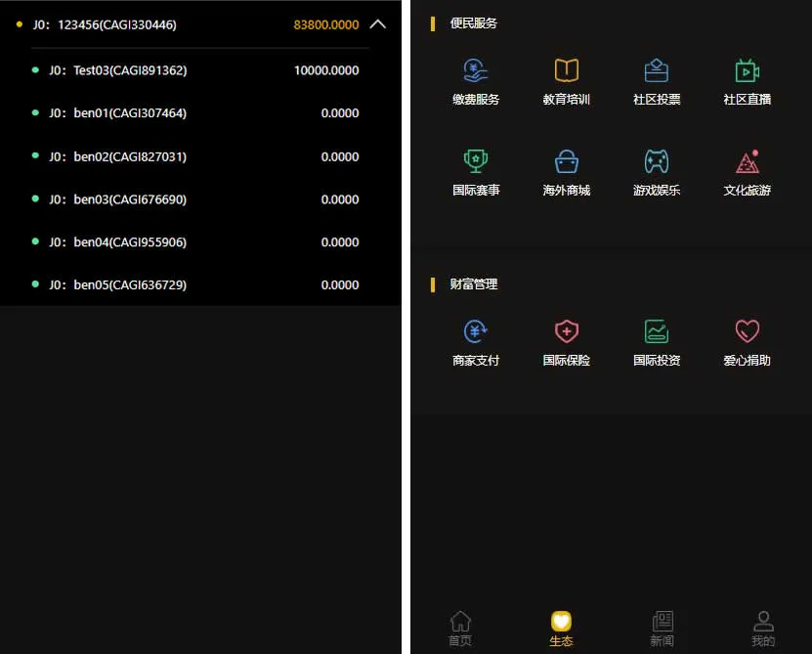Open 商家支付 merchant payment
The width and height of the screenshot is (812, 654).
coord(476,340)
